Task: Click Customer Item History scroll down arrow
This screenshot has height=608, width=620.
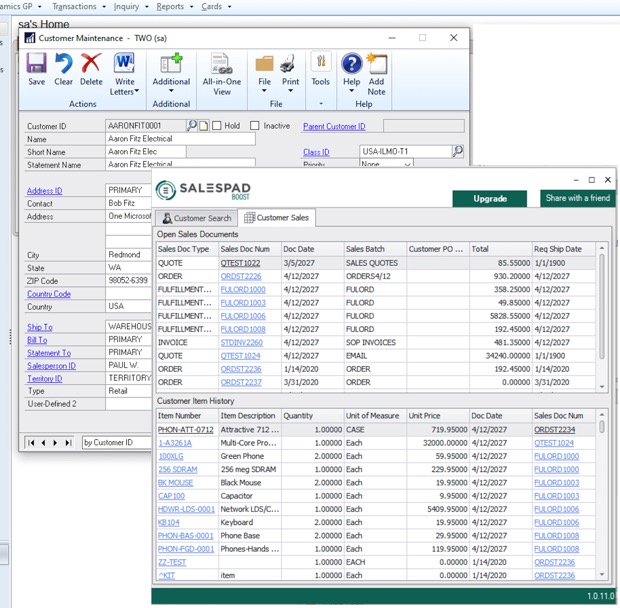Action: [x=602, y=574]
